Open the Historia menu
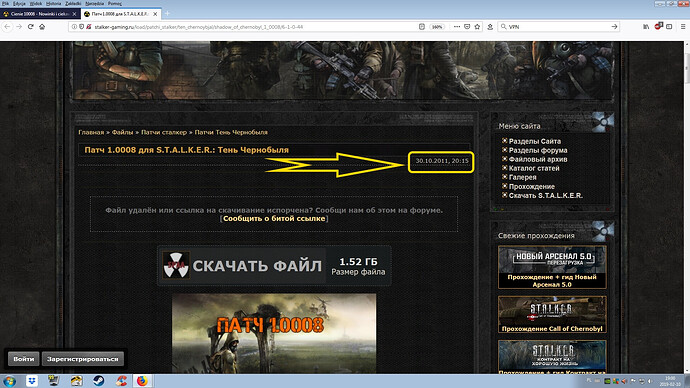This screenshot has height=388, width=690. point(54,4)
